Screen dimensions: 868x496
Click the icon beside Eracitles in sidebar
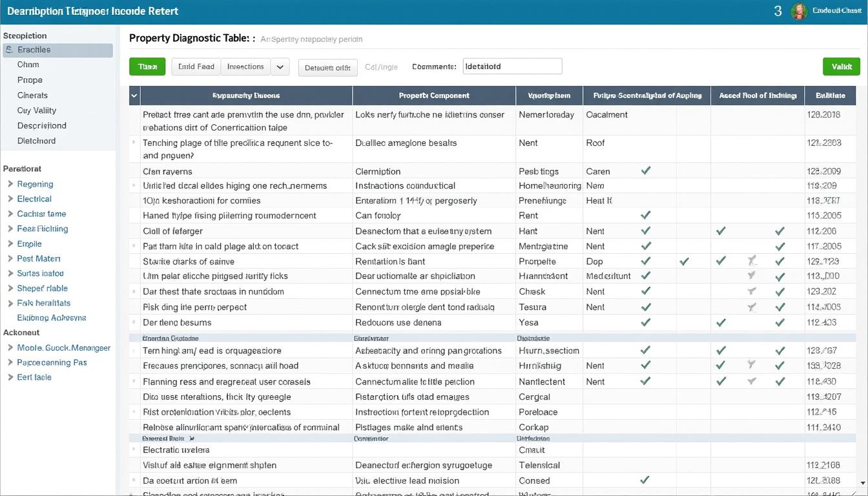(9, 50)
